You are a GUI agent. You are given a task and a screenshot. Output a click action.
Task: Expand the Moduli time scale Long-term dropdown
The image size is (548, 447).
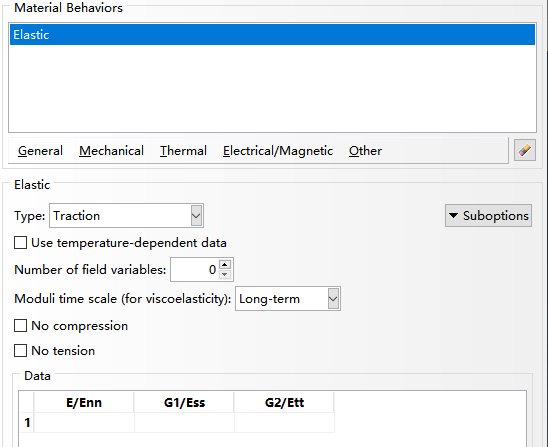coord(288,299)
